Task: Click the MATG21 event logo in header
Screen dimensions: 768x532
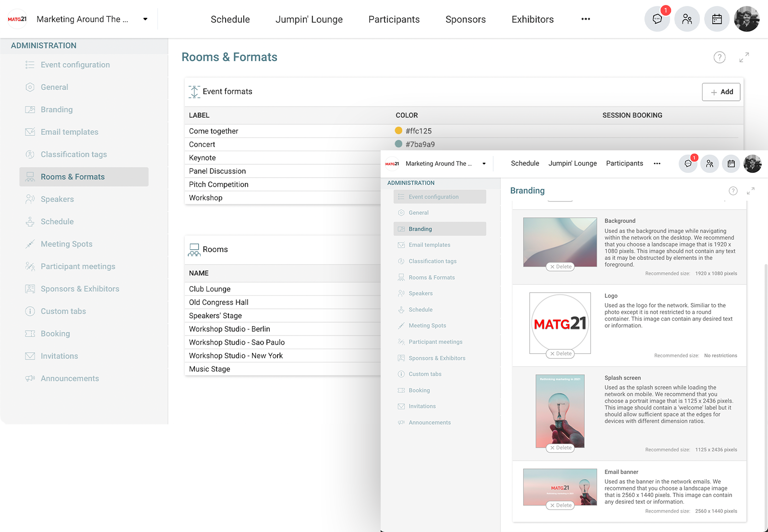Action: click(x=17, y=19)
